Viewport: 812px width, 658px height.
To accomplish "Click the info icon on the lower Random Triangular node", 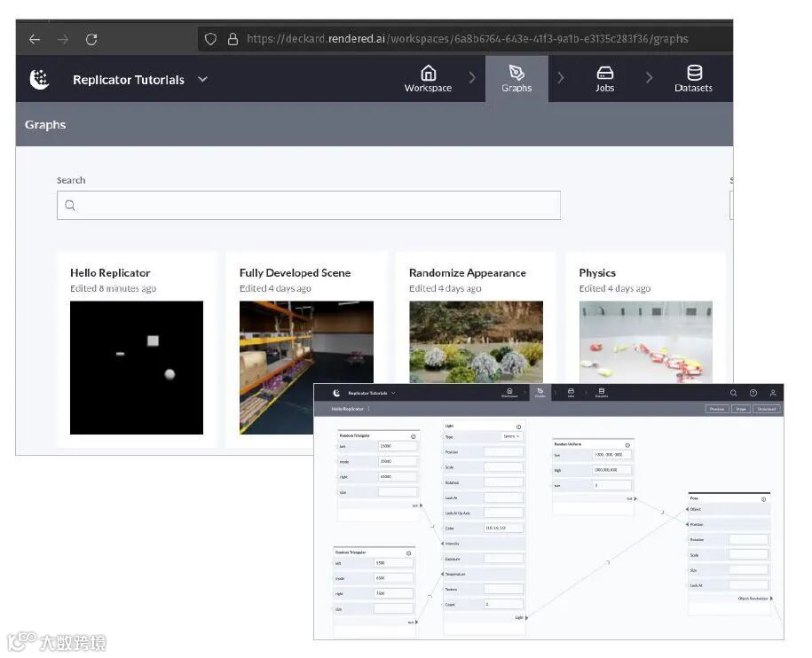I will (x=408, y=553).
